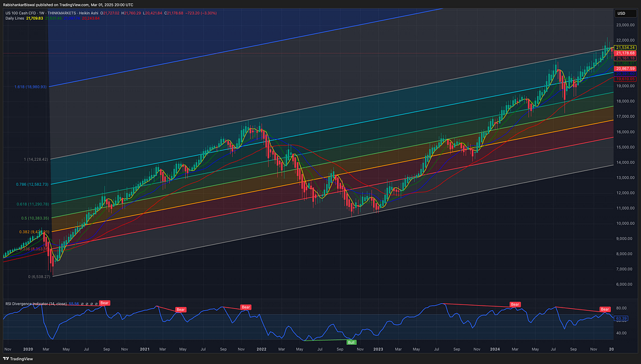Viewport: 641px width, 364px height.
Task: Click the Daily Lines yellow value 21,709.83
Action: [35, 19]
